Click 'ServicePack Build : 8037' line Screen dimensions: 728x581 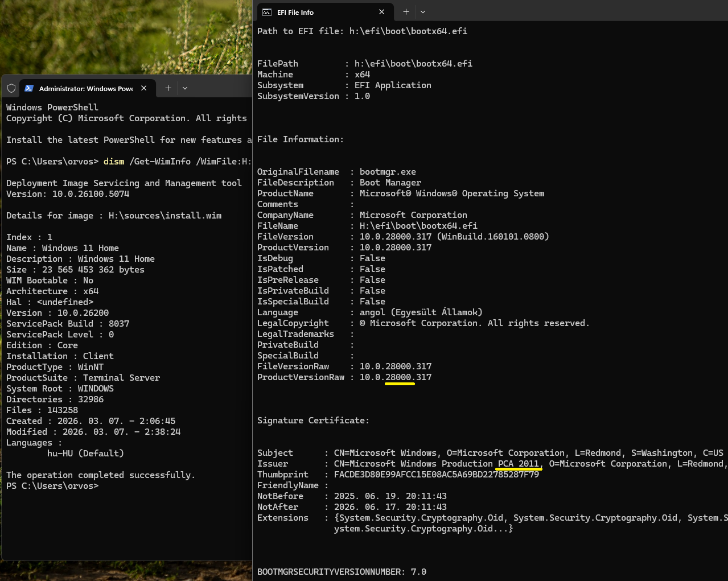click(x=68, y=324)
